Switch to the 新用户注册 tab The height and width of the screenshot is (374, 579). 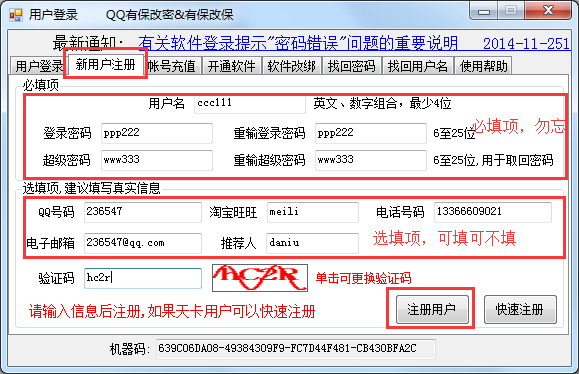coord(106,65)
